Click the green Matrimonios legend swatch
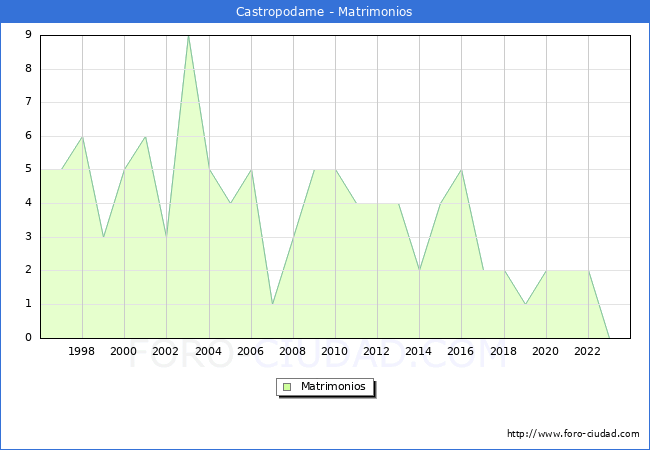This screenshot has width=650, height=450. (287, 387)
